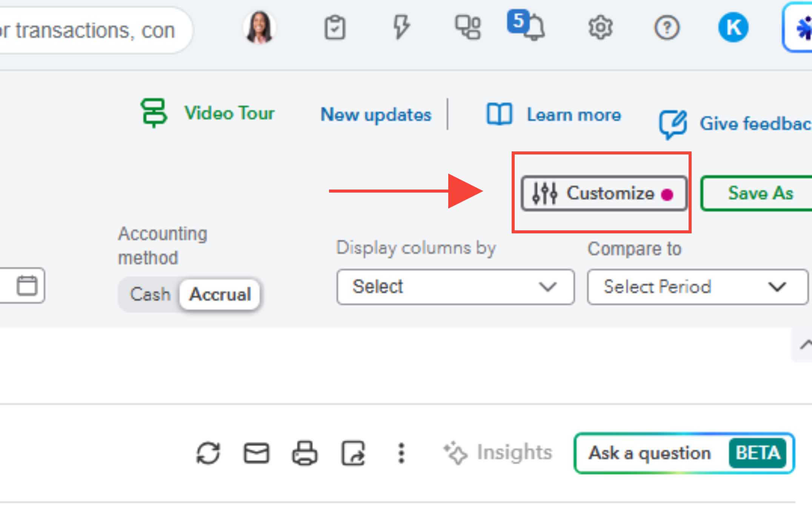Open the settings gear icon

coord(600,28)
